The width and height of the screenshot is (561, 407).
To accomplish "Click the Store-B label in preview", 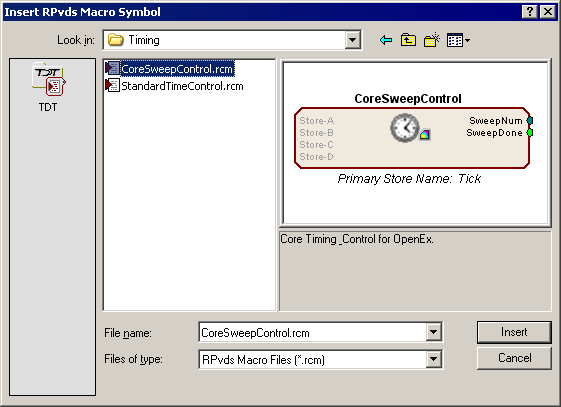I will click(317, 133).
